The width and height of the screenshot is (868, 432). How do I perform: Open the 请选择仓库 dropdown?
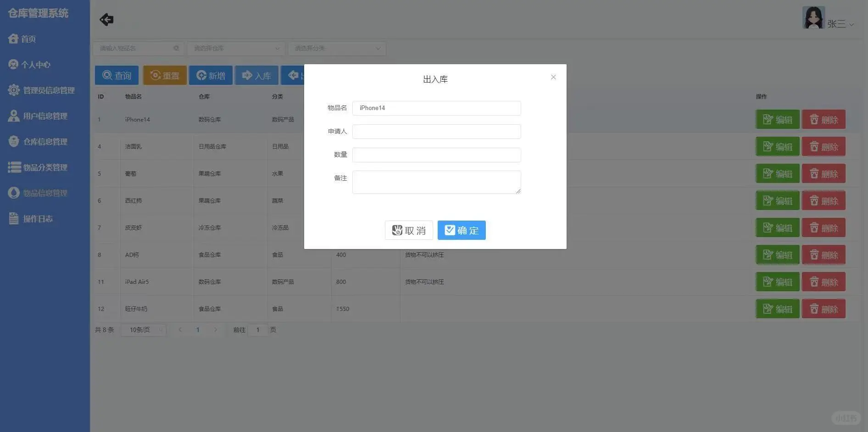[x=235, y=48]
